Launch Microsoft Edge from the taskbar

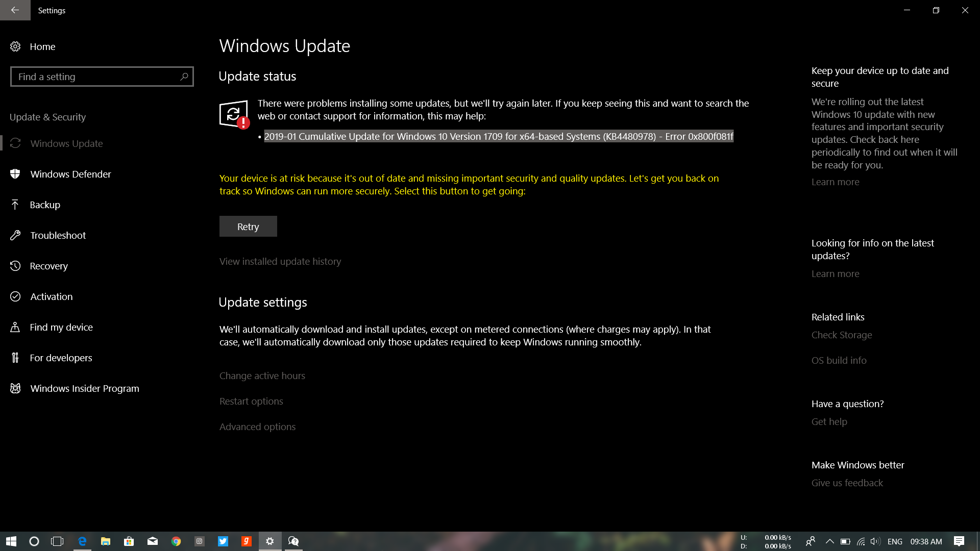coord(82,541)
